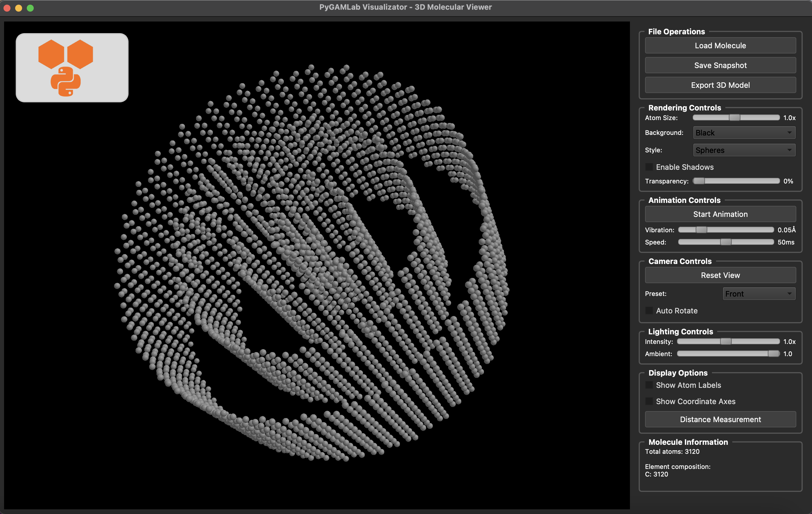Enable Show Coordinate Axes checkbox
Screen dimensions: 812x514
(x=649, y=401)
